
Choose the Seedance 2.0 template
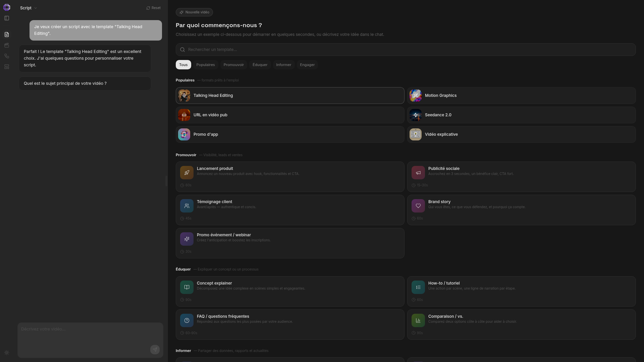(x=521, y=115)
